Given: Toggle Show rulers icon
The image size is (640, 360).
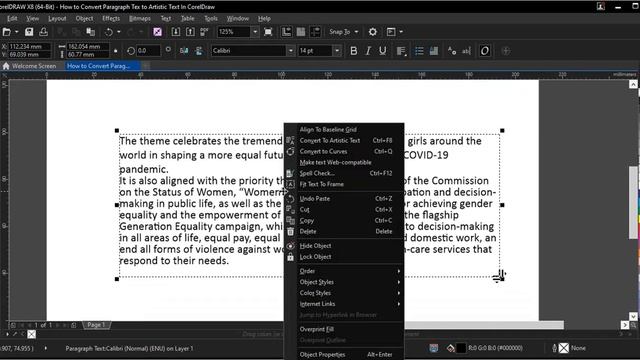Looking at the screenshot, I should [x=287, y=32].
